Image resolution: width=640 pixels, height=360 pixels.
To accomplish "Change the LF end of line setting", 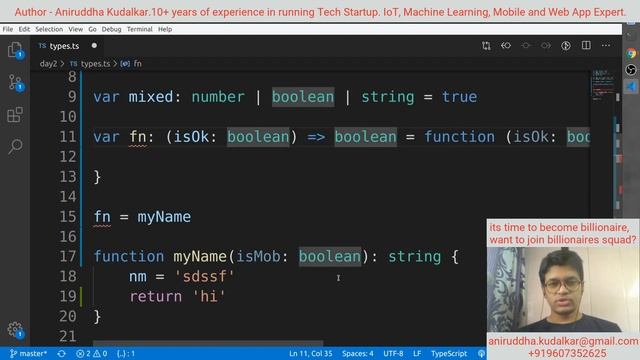I will pos(417,353).
